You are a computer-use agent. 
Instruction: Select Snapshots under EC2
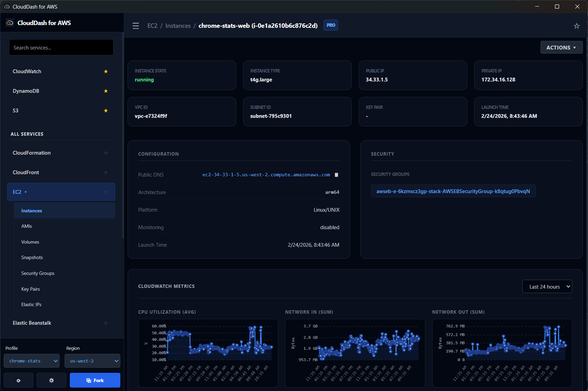(32, 257)
